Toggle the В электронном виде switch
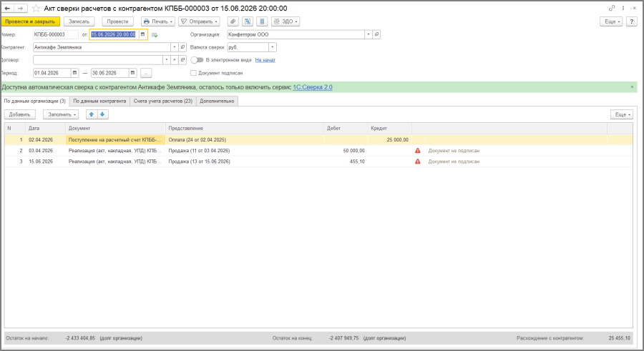Image resolution: width=644 pixels, height=351 pixels. 197,60
